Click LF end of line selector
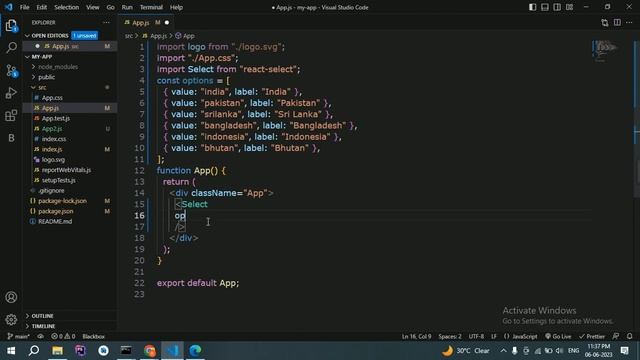Screen dimensions: 640x360 click(493, 336)
